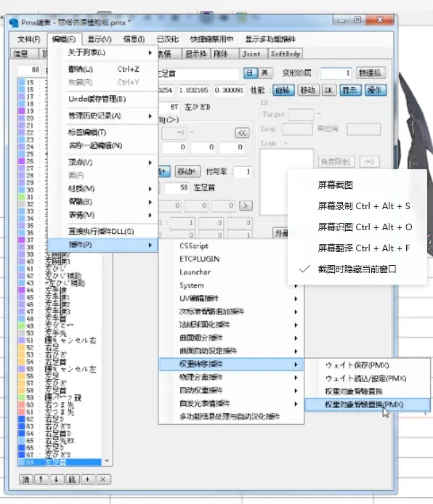This screenshot has height=504, width=433.
Task: Move bone down with down-arrow button
Action: point(56,479)
